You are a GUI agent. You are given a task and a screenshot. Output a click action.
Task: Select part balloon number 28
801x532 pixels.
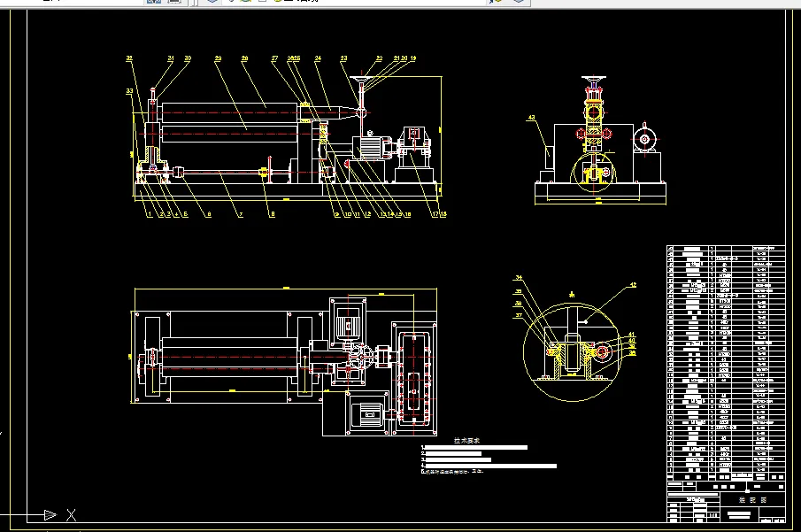pyautogui.click(x=244, y=58)
